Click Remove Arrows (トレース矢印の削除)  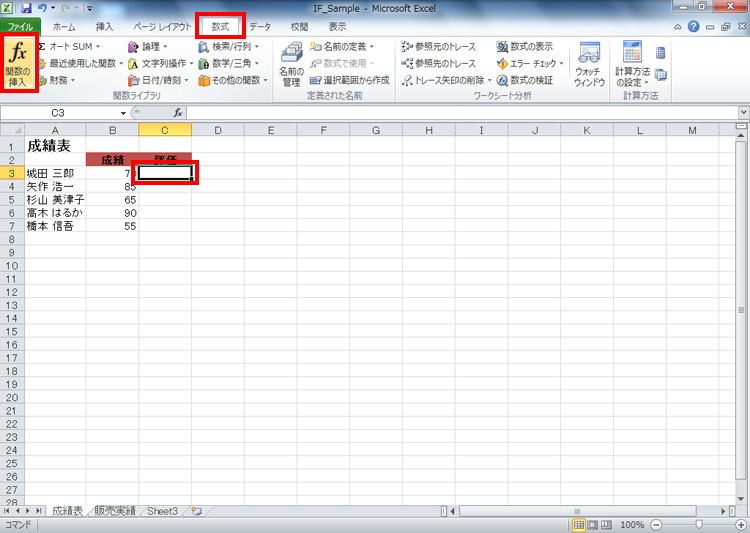click(x=447, y=80)
